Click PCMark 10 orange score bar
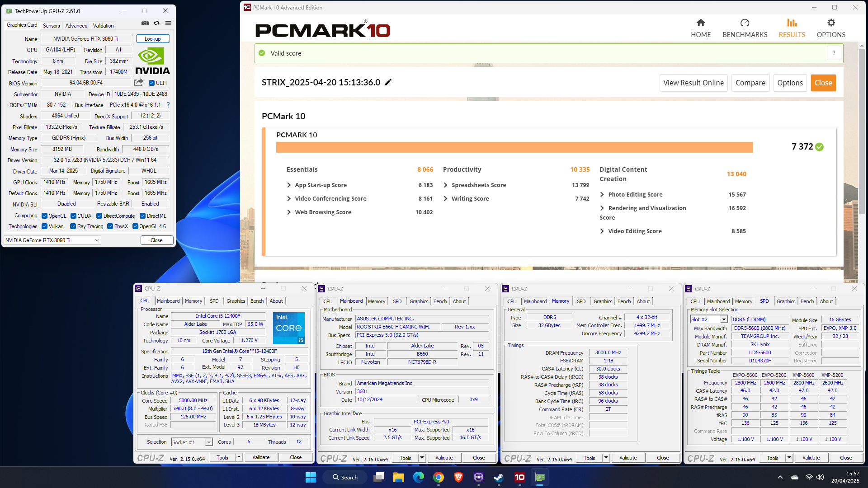The image size is (868, 488). point(514,147)
